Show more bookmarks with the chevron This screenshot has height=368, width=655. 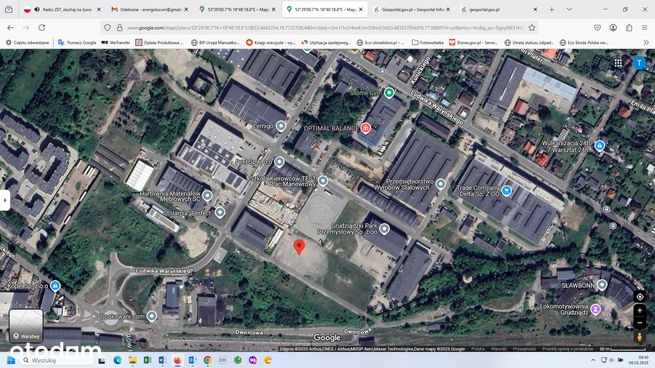click(x=646, y=42)
